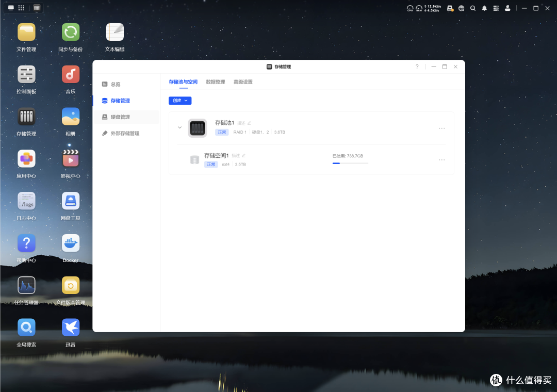Click the ext4 filesystem label

tap(225, 165)
